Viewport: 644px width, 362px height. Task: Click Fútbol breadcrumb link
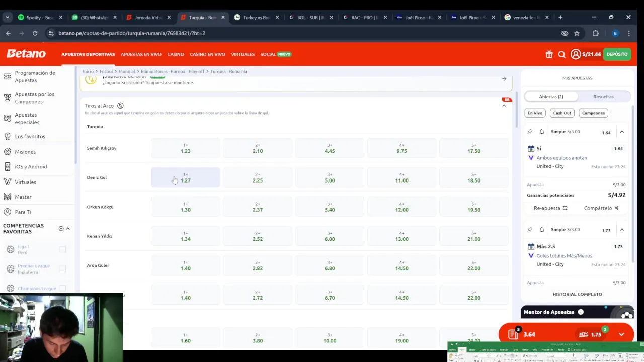point(106,71)
